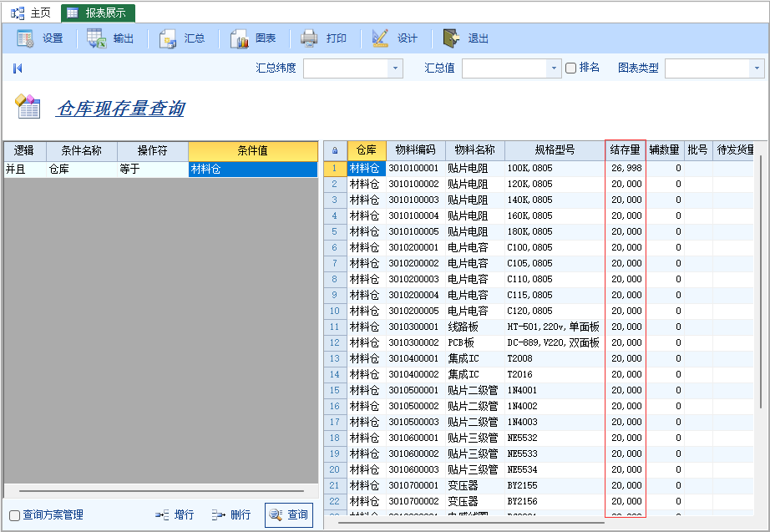Open the 图表 chart tool
Image resolution: width=770 pixels, height=532 pixels.
(x=240, y=38)
